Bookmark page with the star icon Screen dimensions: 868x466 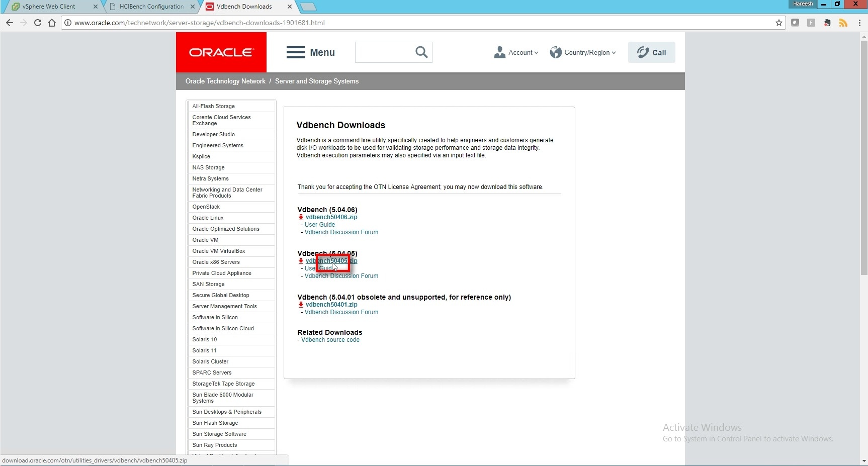[778, 23]
